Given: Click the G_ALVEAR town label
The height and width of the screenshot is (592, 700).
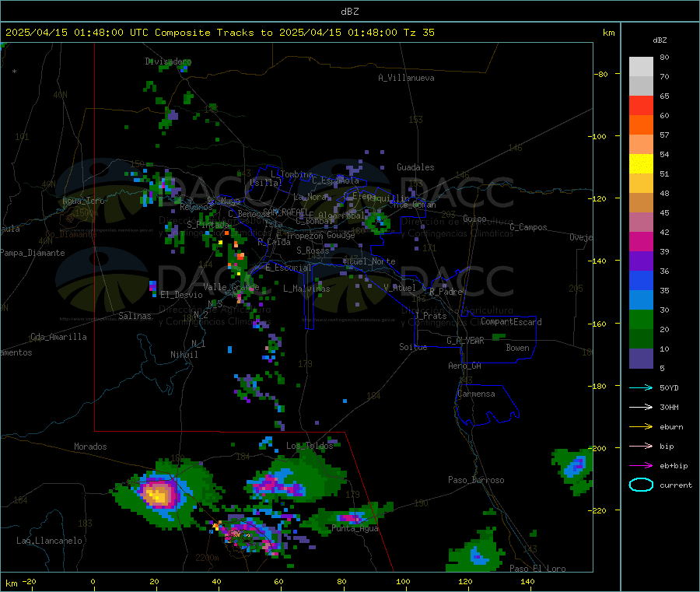Looking at the screenshot, I should [465, 341].
